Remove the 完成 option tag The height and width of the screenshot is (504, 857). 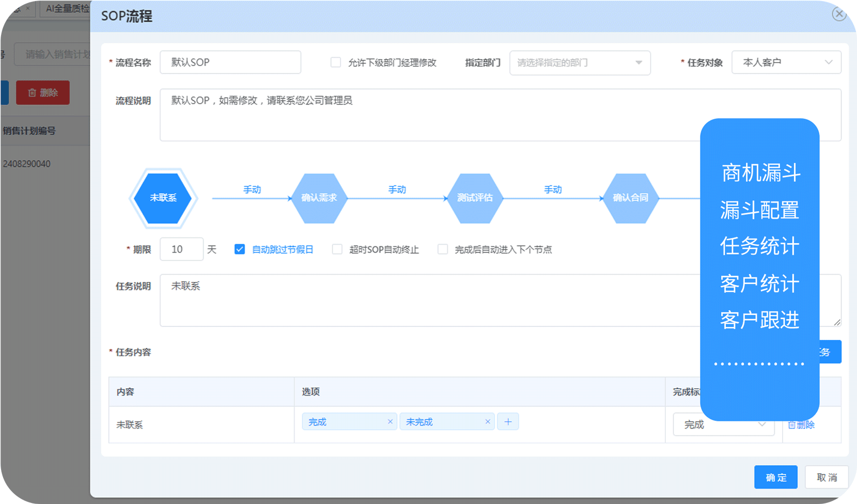390,422
